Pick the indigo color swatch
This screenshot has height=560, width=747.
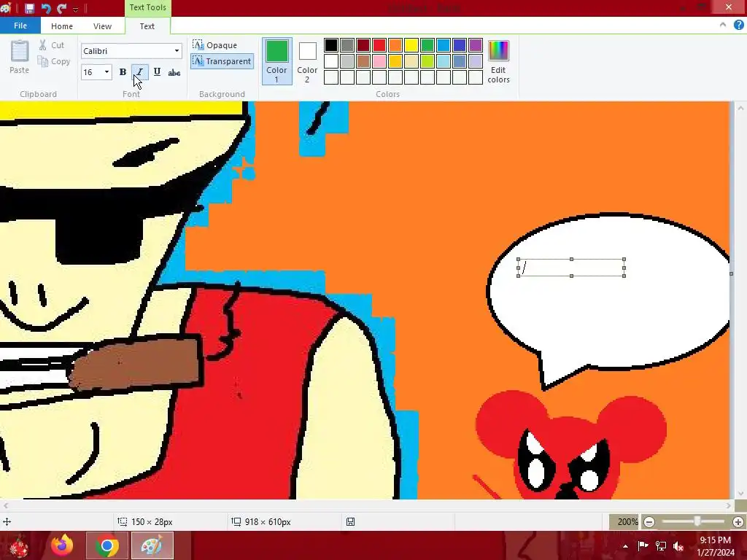click(460, 45)
